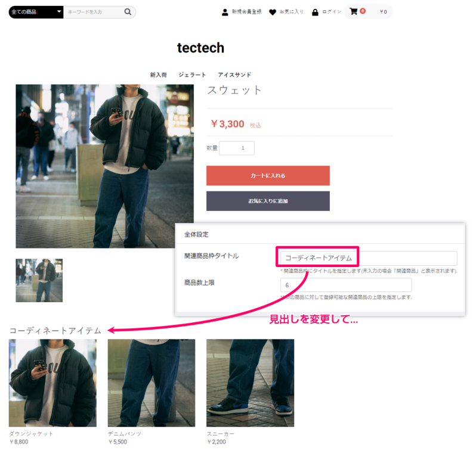The height and width of the screenshot is (453, 476).
Task: Click the favorites heart icon
Action: [273, 12]
